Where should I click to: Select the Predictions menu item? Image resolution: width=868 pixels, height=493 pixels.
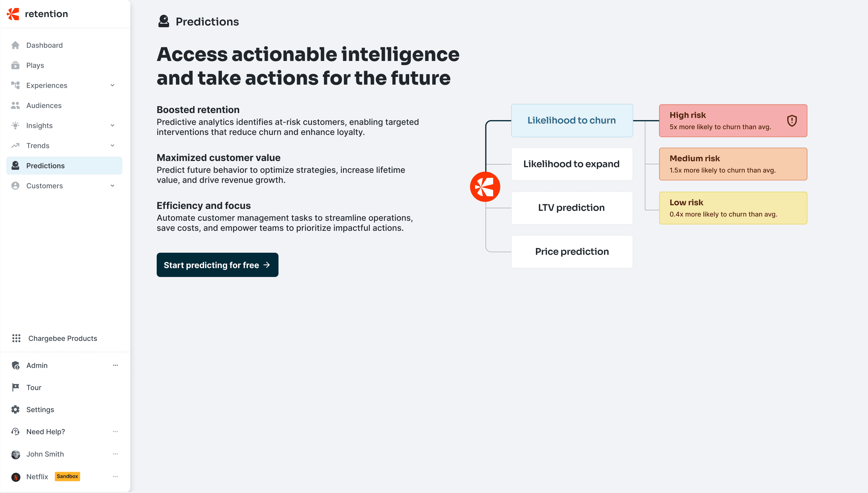[x=64, y=166]
